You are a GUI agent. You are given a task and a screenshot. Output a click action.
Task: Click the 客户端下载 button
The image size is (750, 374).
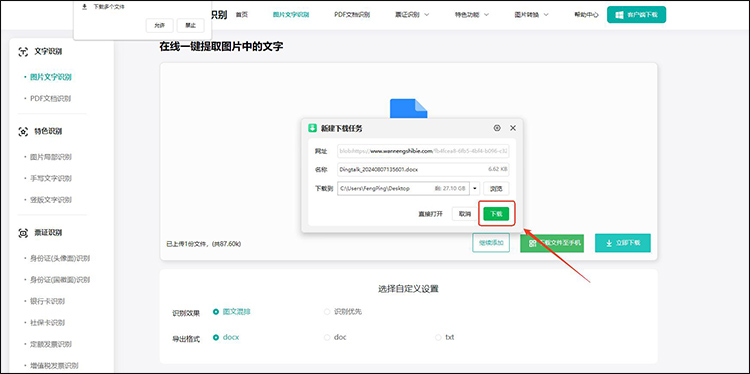[636, 15]
